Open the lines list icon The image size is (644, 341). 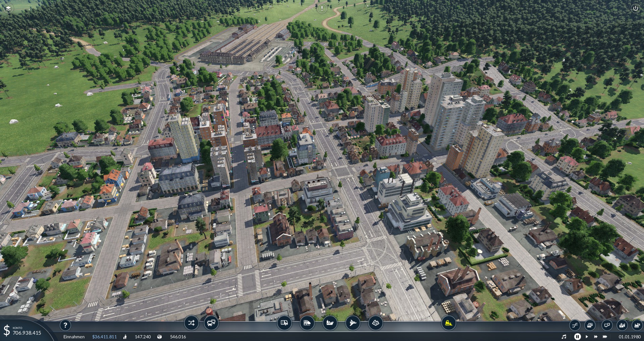pos(575,325)
